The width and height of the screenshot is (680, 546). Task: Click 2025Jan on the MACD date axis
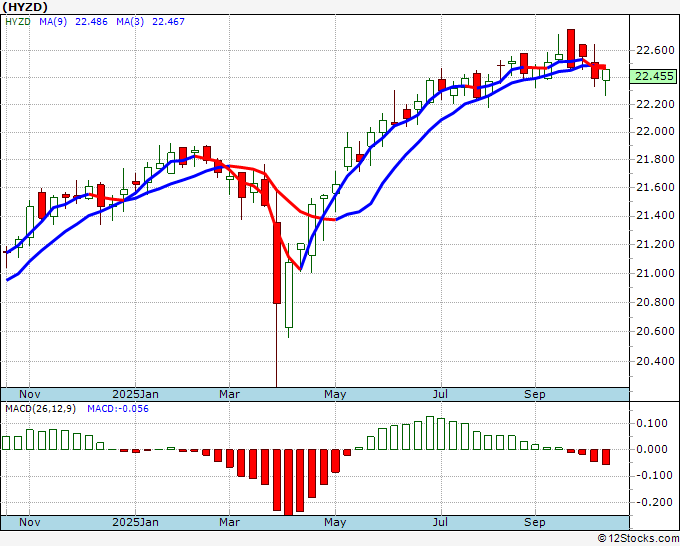tap(135, 522)
